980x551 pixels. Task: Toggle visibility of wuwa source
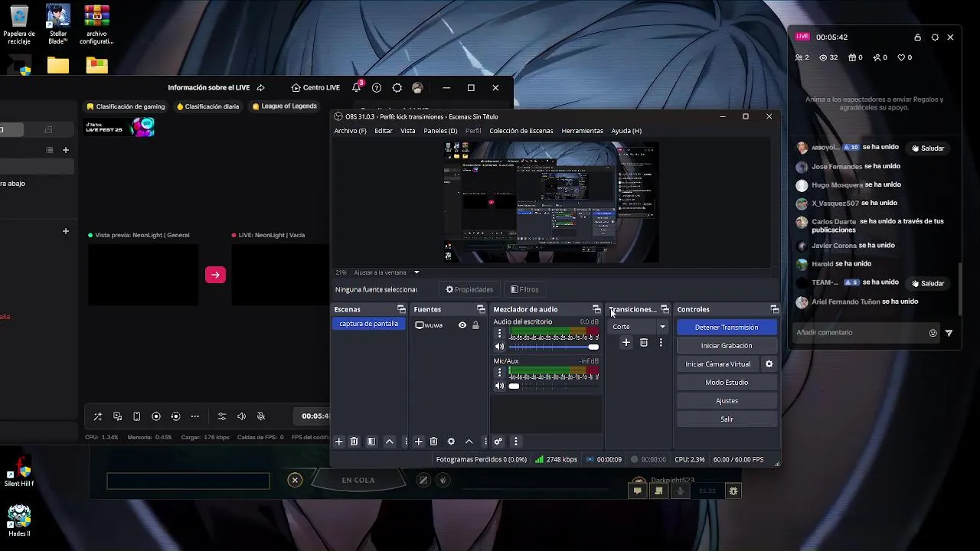point(462,325)
